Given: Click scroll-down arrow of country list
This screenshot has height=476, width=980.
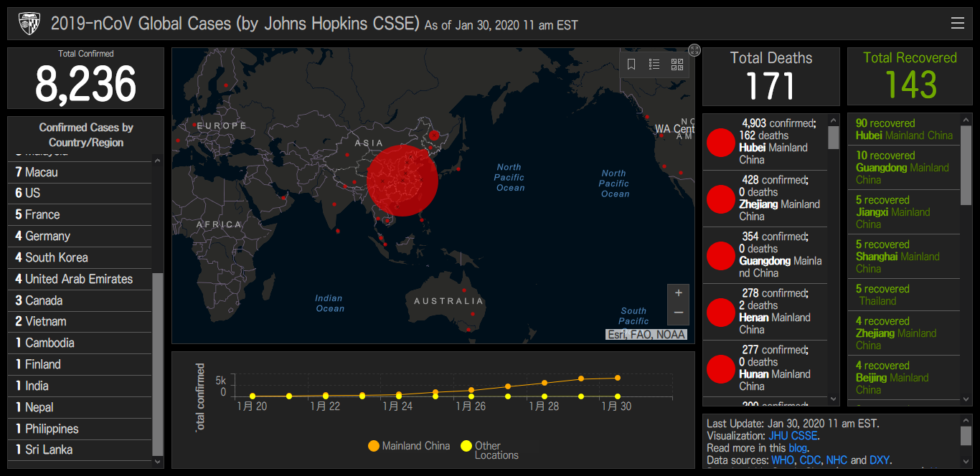Looking at the screenshot, I should pos(158,462).
